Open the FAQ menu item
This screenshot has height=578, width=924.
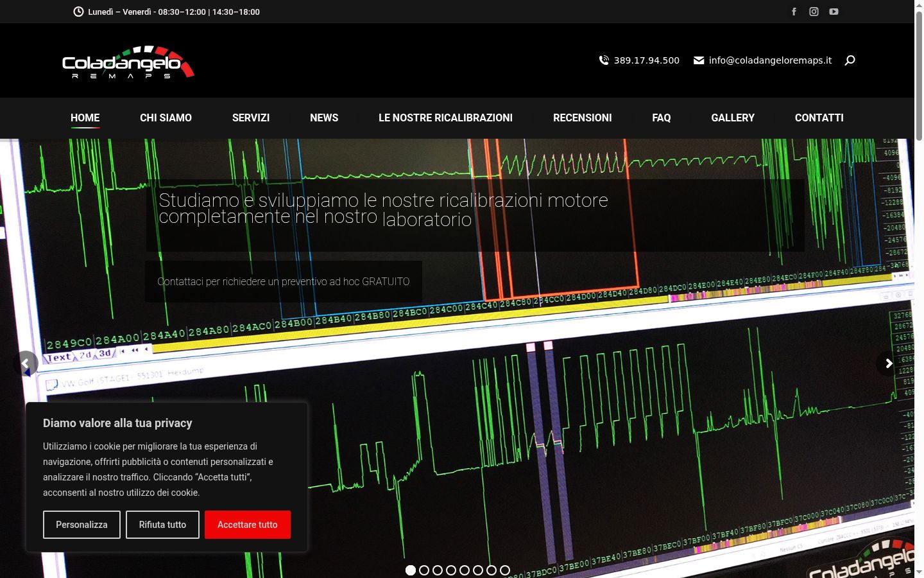[x=661, y=118]
